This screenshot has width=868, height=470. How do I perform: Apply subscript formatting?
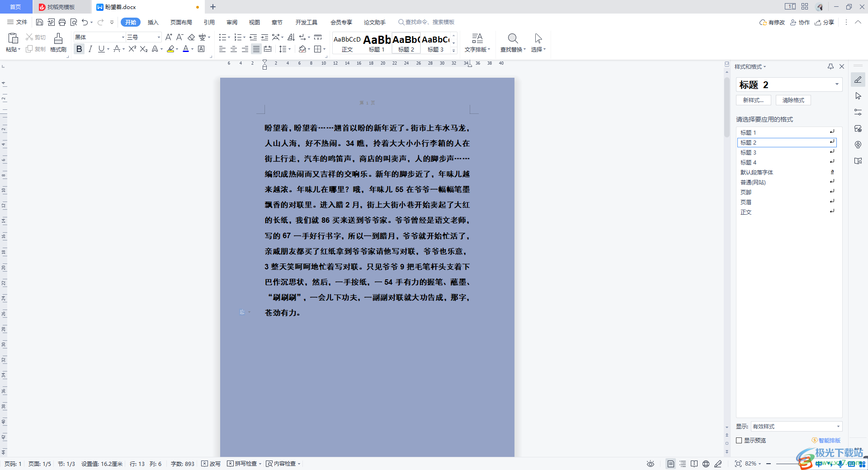(x=144, y=49)
